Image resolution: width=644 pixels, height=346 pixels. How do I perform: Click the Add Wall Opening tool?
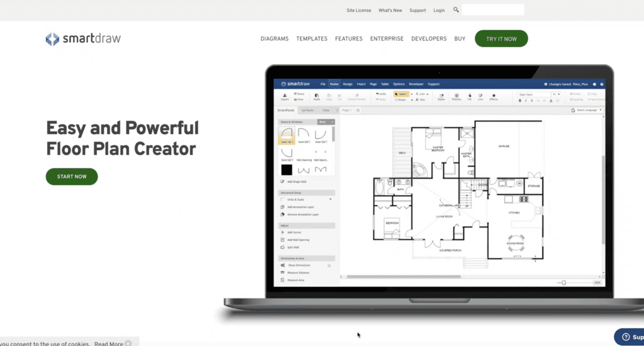tap(295, 240)
